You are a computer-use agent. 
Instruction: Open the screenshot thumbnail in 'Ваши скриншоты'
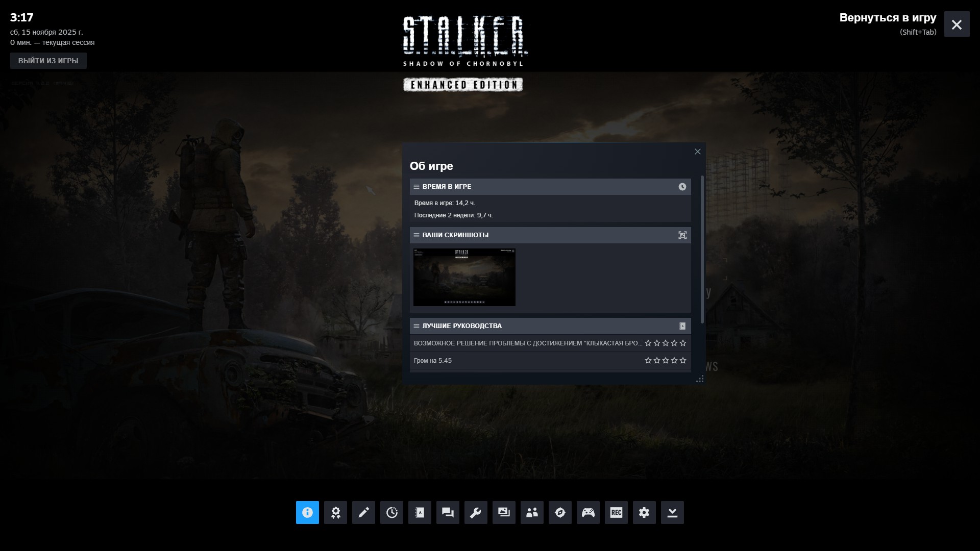(464, 277)
